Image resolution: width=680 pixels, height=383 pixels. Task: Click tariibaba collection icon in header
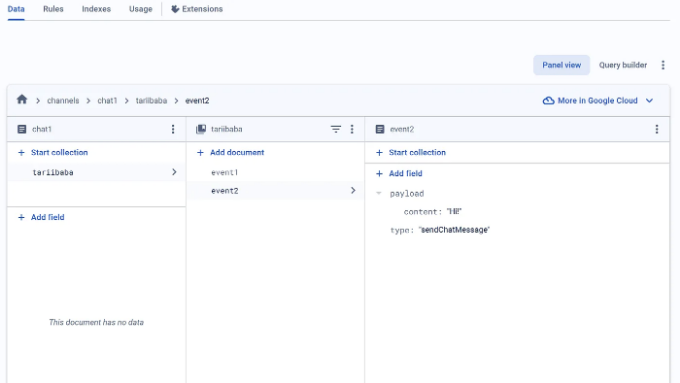tap(201, 129)
